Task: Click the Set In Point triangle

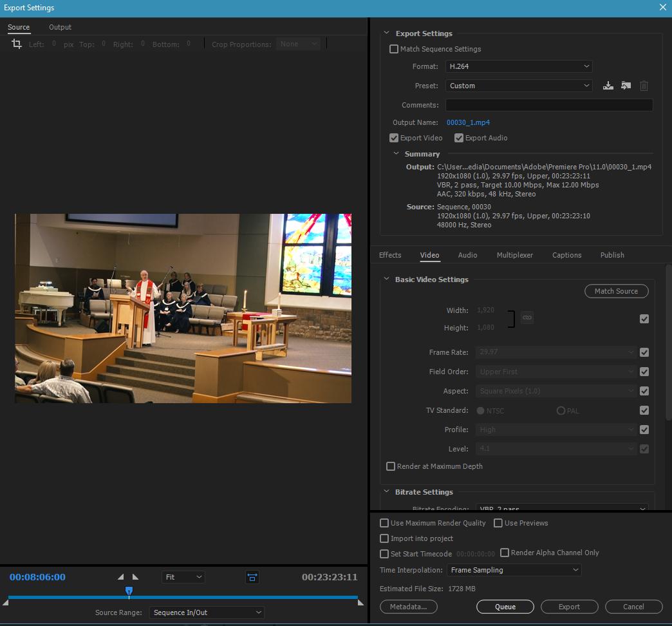Action: coord(121,577)
